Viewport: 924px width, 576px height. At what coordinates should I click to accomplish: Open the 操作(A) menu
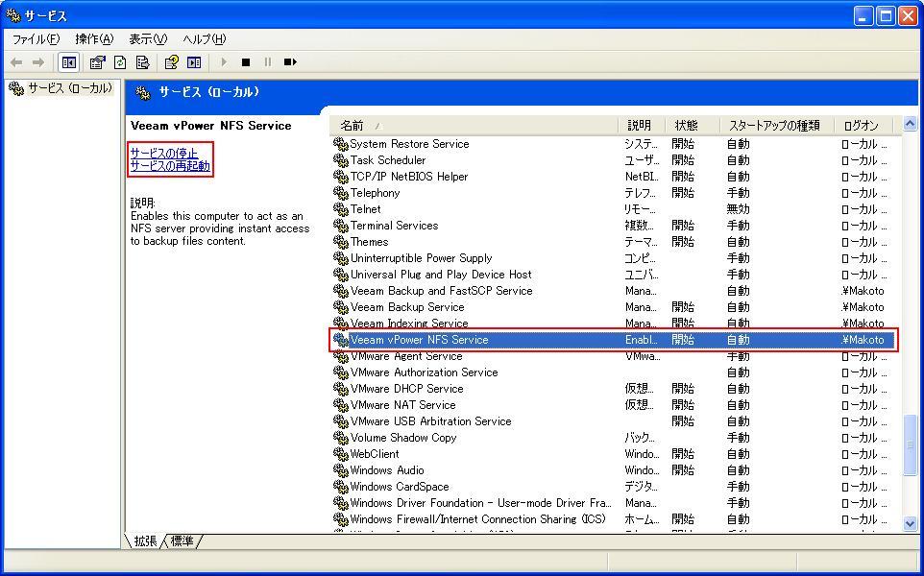click(x=94, y=39)
